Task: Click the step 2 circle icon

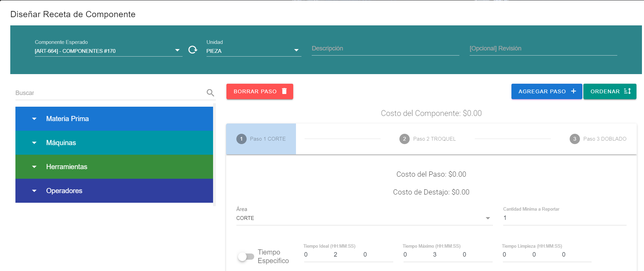Action: (405, 139)
